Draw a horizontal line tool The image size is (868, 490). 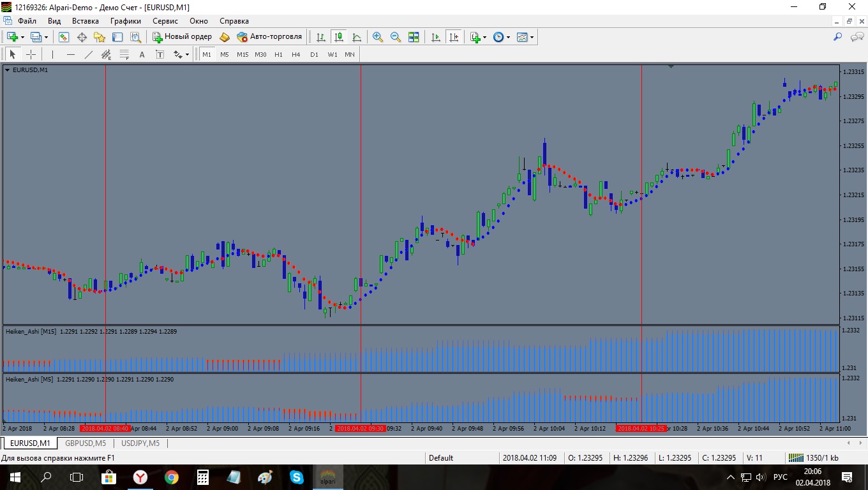click(x=71, y=54)
